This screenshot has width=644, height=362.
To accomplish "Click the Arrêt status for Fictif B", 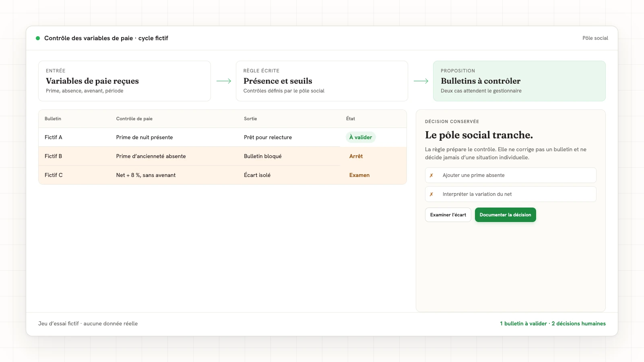I will pyautogui.click(x=356, y=156).
